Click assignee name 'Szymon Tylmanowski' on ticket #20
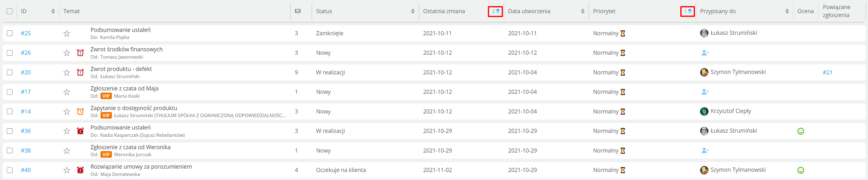868x180 pixels. (738, 72)
